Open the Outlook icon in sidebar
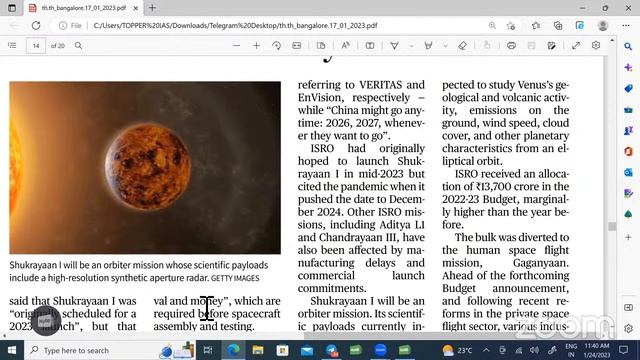The height and width of the screenshot is (360, 640). coord(628,172)
